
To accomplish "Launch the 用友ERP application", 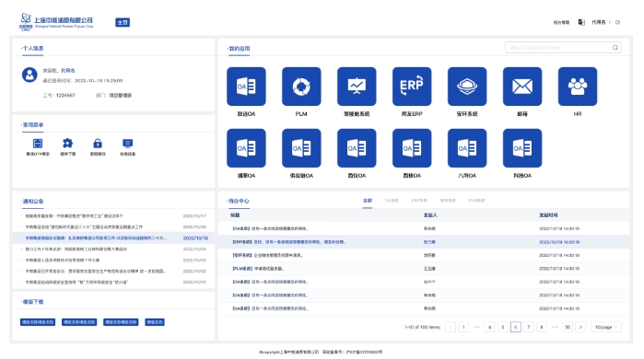I will click(x=412, y=87).
